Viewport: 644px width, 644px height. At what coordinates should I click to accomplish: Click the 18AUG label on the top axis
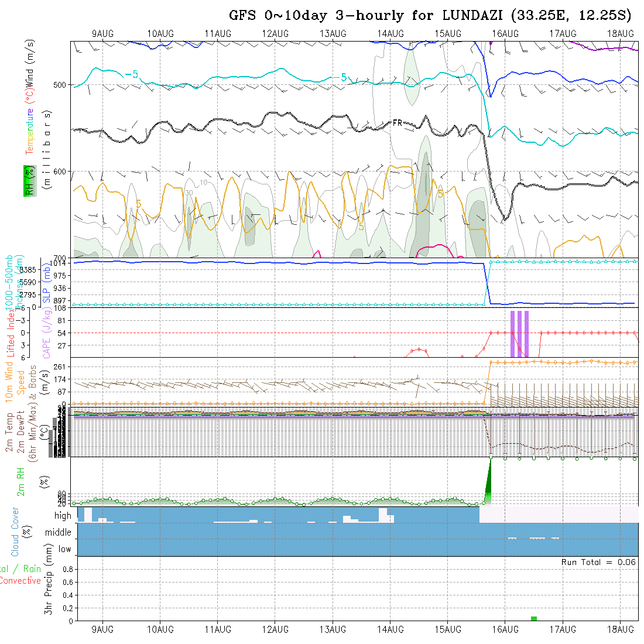point(620,34)
